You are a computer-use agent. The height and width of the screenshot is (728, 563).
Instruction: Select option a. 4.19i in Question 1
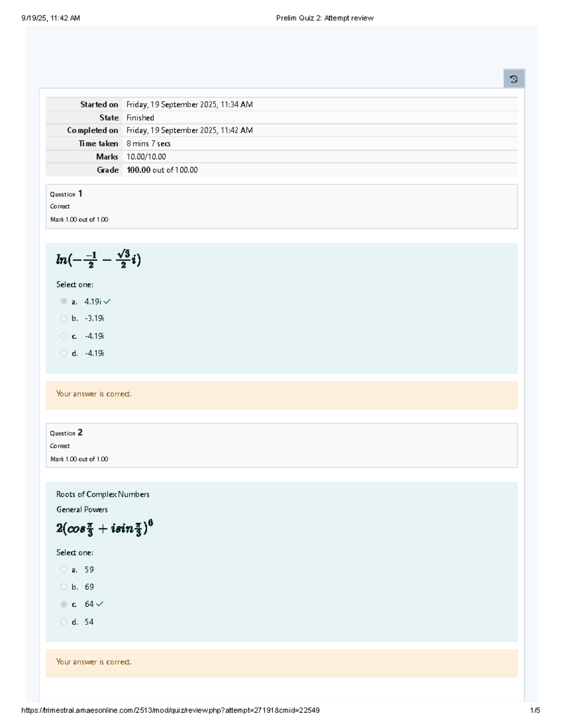[x=64, y=301]
